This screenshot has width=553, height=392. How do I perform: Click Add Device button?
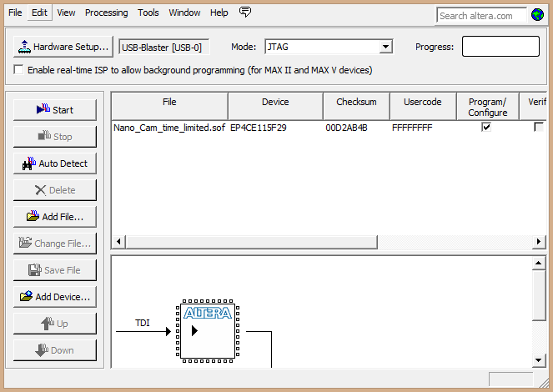pyautogui.click(x=54, y=297)
